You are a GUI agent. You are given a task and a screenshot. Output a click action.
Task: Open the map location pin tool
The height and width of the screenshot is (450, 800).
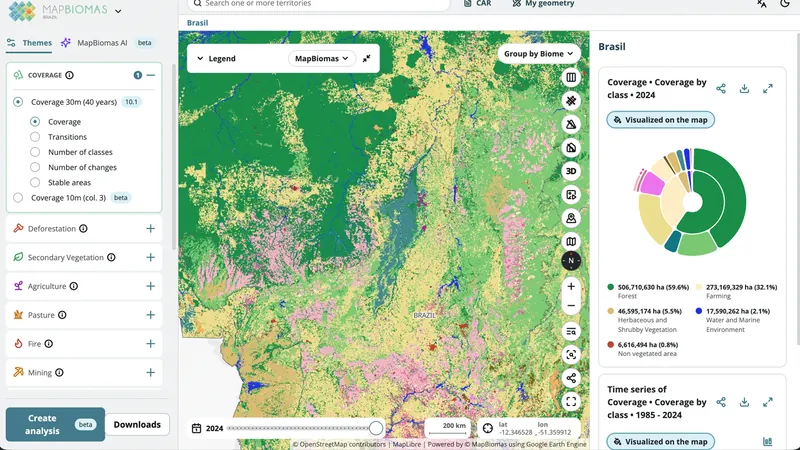(571, 218)
